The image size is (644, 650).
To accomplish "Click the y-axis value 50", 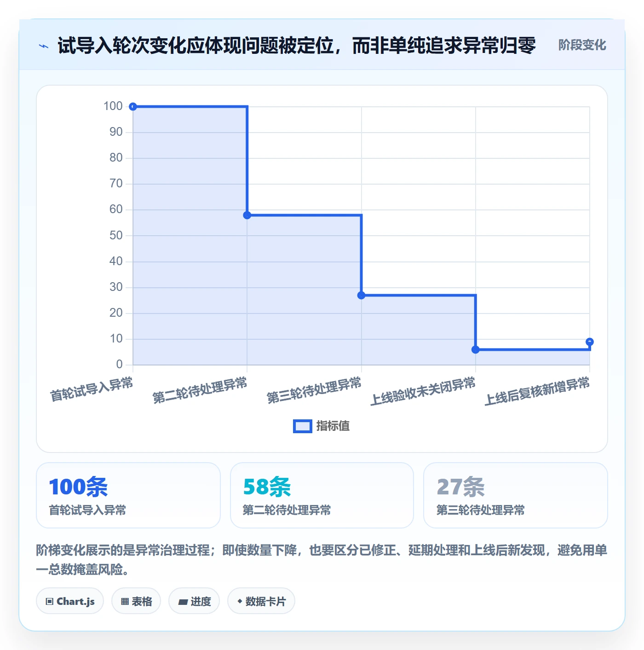I will (116, 236).
